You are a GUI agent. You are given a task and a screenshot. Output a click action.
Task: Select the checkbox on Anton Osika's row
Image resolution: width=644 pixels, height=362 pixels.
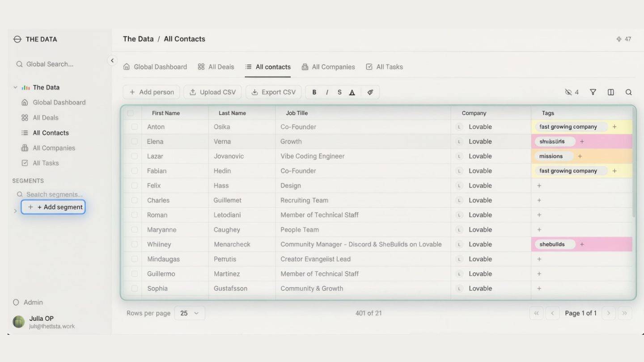[135, 126]
